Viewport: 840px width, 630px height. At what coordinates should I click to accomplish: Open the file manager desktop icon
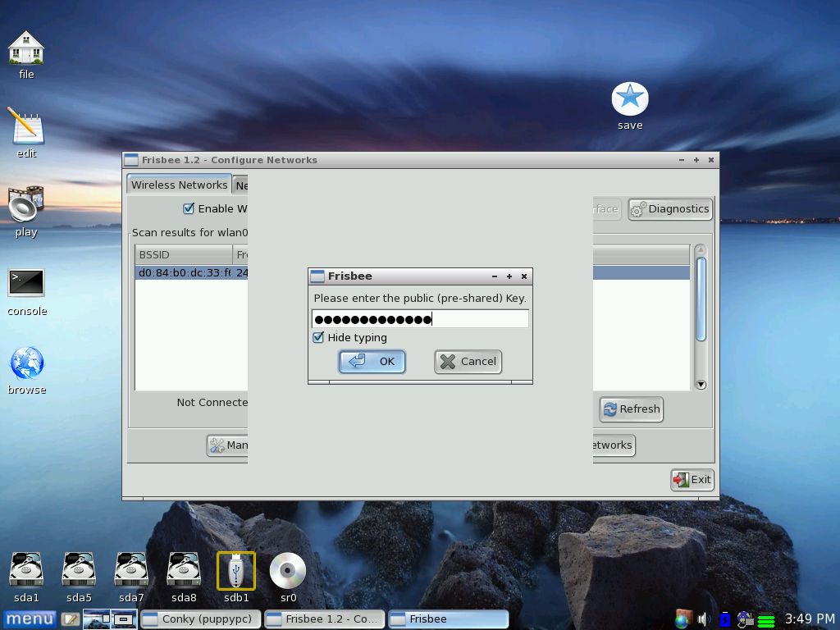click(26, 49)
